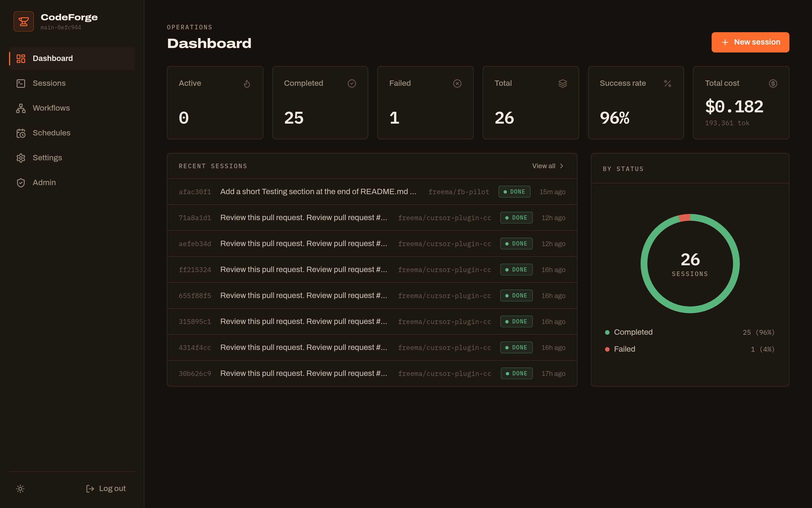This screenshot has height=508, width=812.
Task: Select session ID ff215324
Action: [195, 270]
